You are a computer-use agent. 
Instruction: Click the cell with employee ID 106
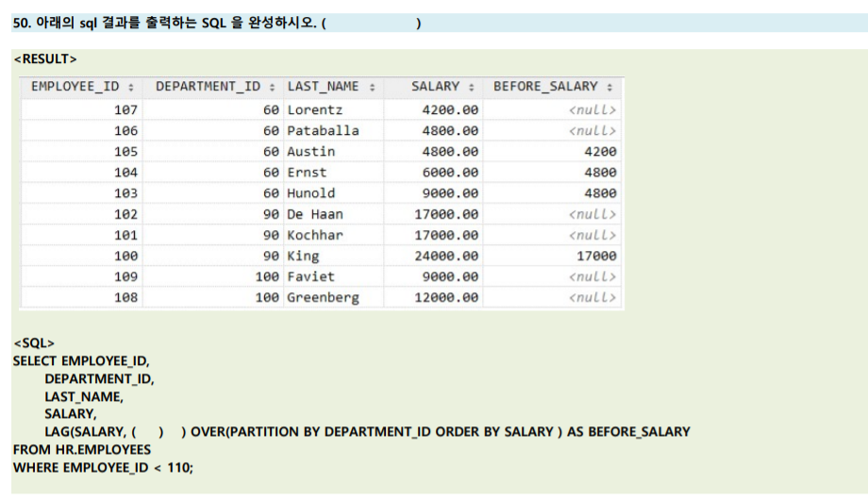click(x=82, y=131)
